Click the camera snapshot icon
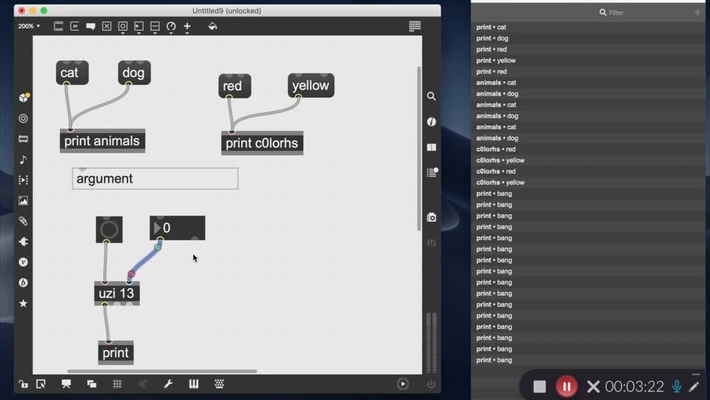 click(431, 217)
